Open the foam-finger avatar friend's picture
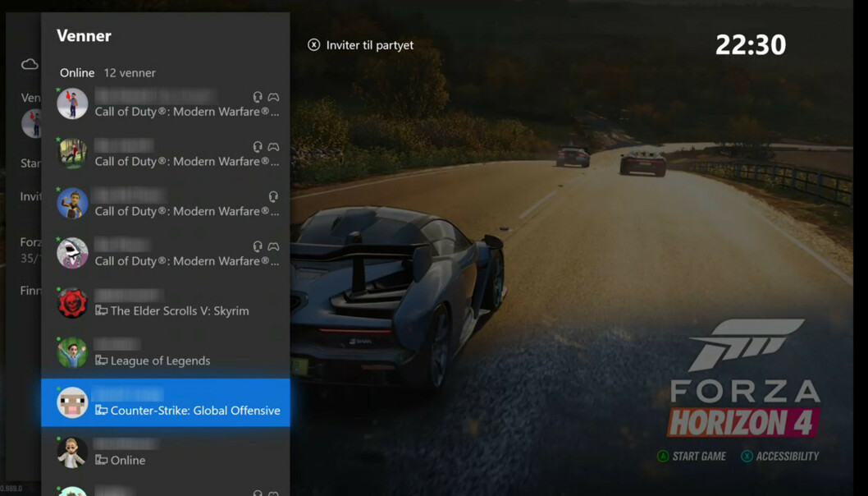Image resolution: width=868 pixels, height=496 pixels. 72,103
